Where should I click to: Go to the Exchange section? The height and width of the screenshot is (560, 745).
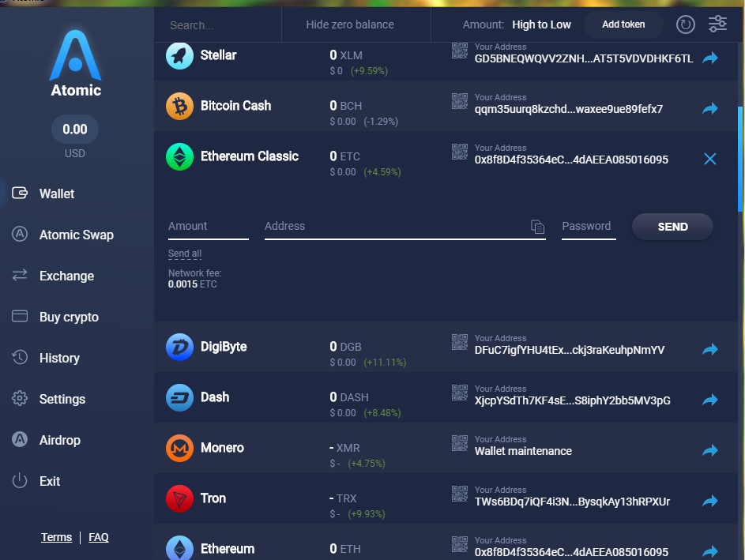pos(66,276)
